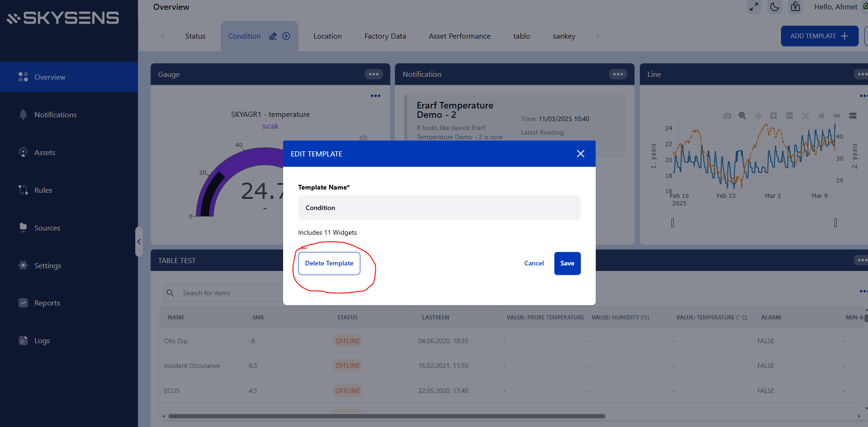
Task: Toggle fullscreen expand icon
Action: (x=754, y=7)
